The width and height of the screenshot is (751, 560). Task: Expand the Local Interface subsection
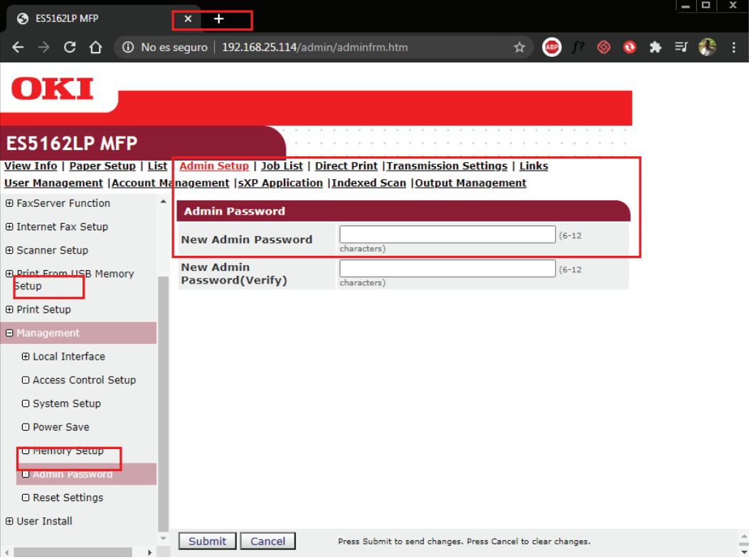[26, 357]
